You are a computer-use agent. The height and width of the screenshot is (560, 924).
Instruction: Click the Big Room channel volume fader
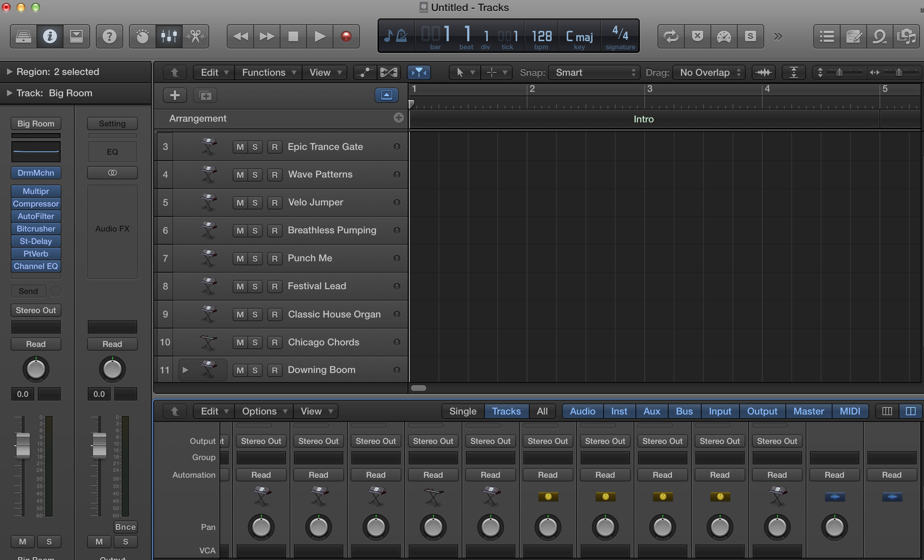click(23, 445)
